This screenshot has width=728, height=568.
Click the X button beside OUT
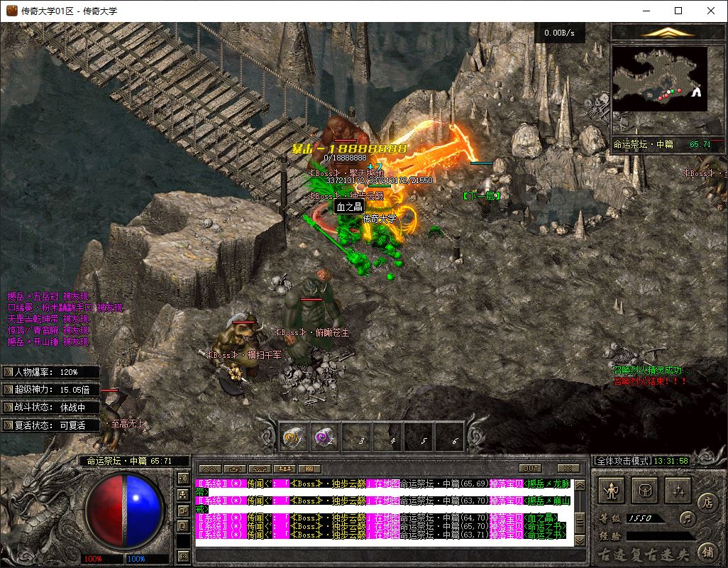(x=568, y=468)
